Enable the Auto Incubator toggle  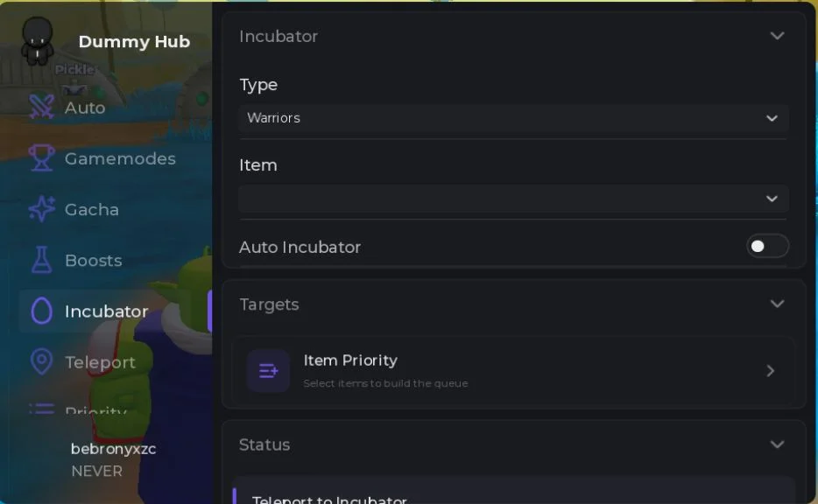click(767, 246)
